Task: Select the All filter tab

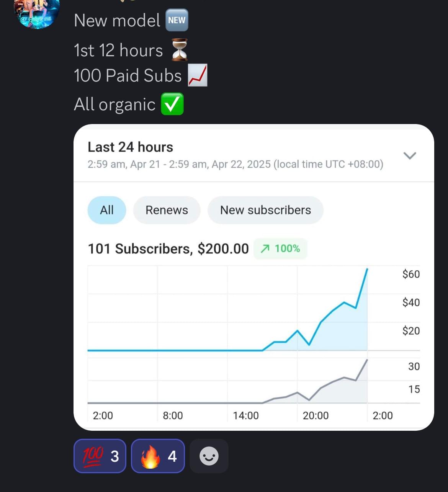Action: (107, 210)
